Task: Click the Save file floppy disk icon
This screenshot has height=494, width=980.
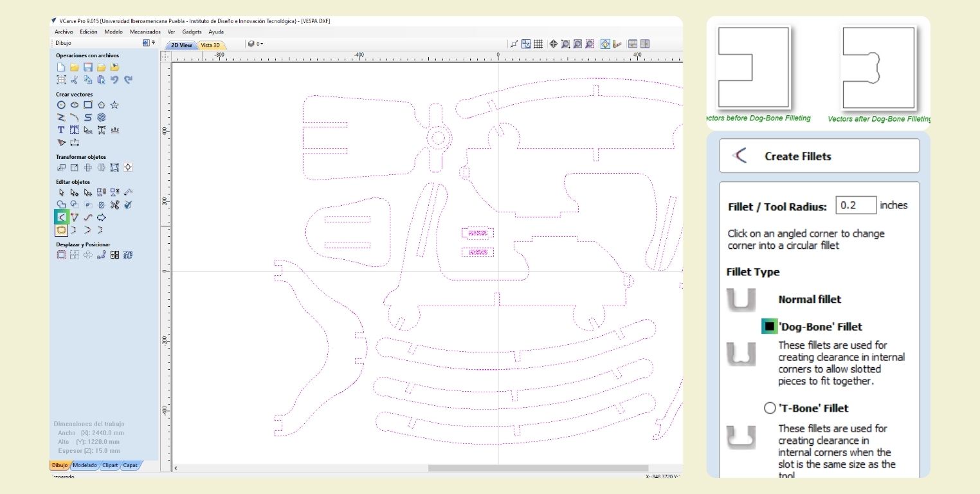Action: pos(88,67)
